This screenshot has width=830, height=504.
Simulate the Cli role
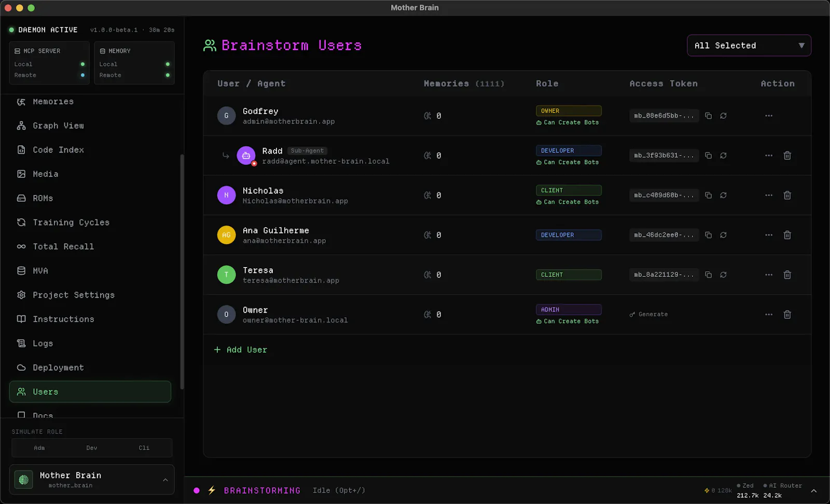144,447
